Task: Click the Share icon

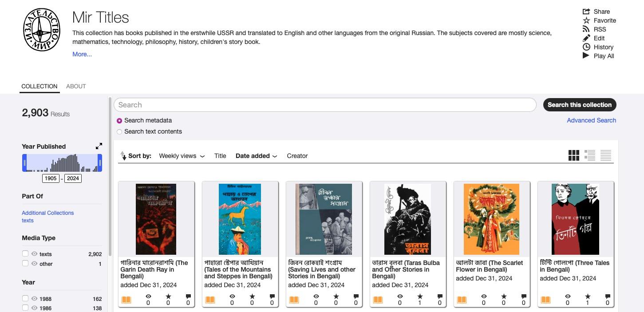Action: coord(586,12)
